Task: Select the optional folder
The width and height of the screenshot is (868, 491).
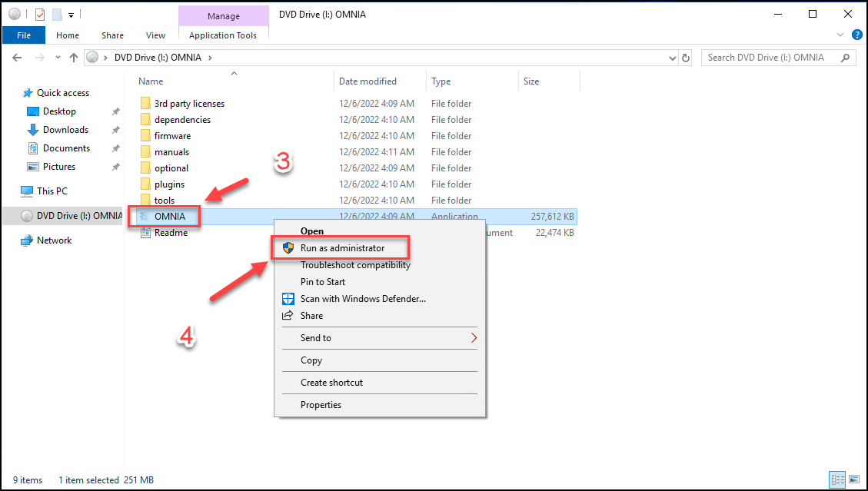Action: (171, 168)
